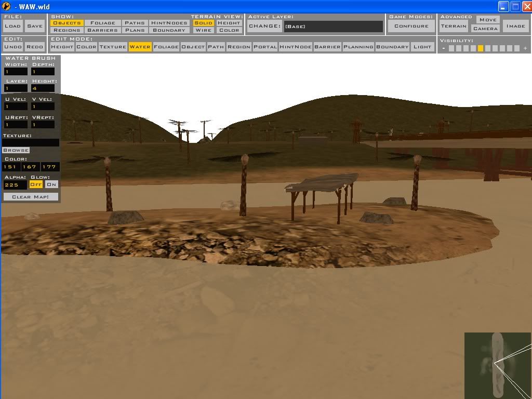Toggle Boundary visibility in Show panel
The image size is (532, 399).
[x=169, y=30]
